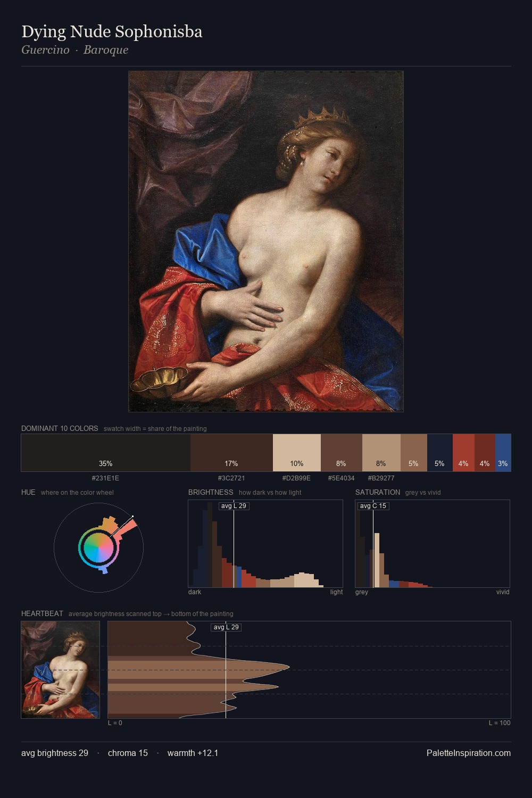
Task: Click the L = 0 axis label
Action: (115, 722)
